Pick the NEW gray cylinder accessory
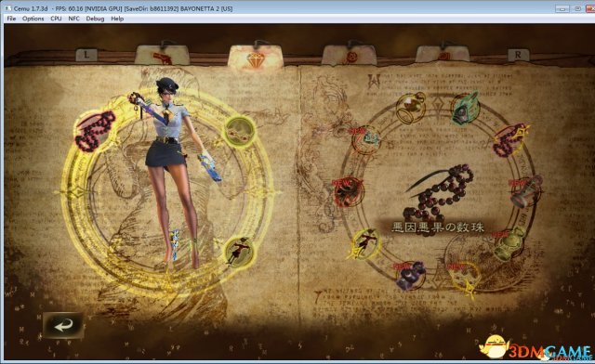This screenshot has width=595, height=364. tap(527, 192)
